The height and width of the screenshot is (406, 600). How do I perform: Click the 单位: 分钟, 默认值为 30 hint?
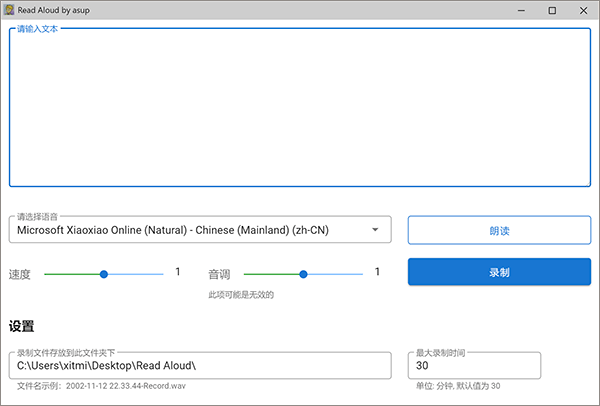click(x=458, y=386)
